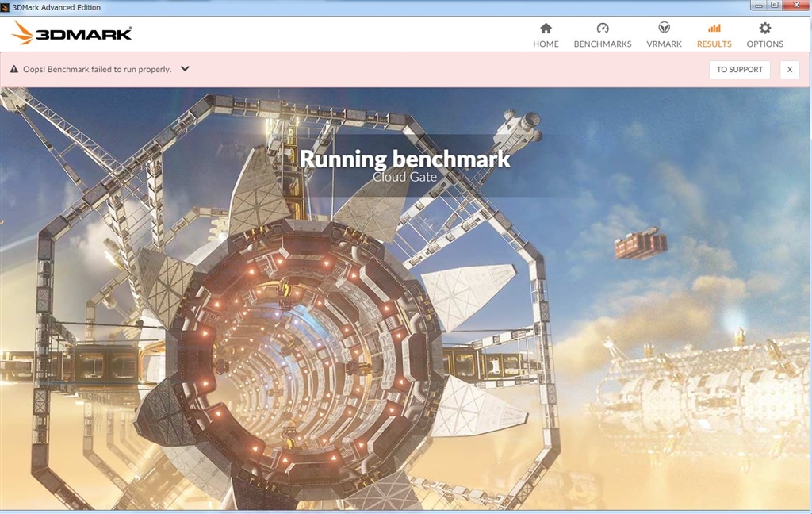This screenshot has width=812, height=514.
Task: Click the TO SUPPORT button
Action: (x=739, y=70)
